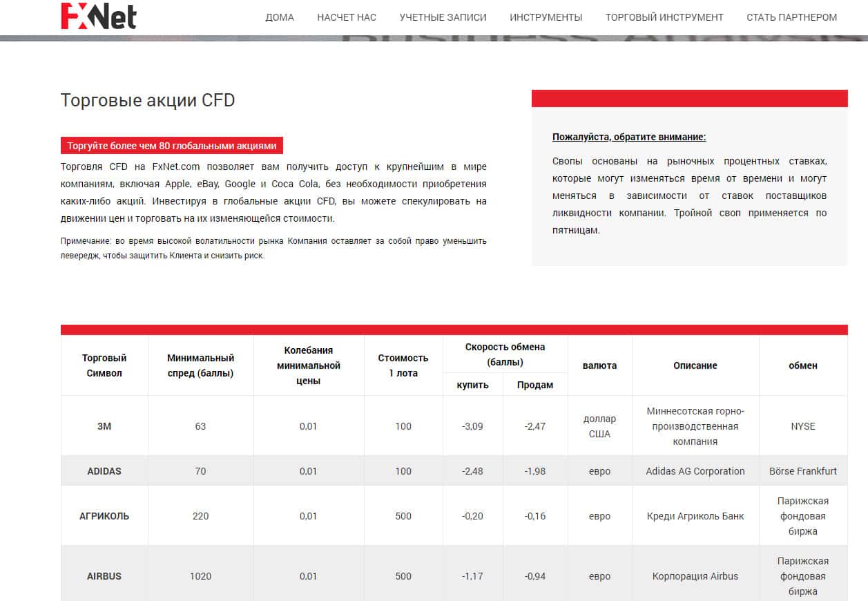Select the АГРИКОЛЬ symbol cell
This screenshot has width=868, height=601.
104,516
